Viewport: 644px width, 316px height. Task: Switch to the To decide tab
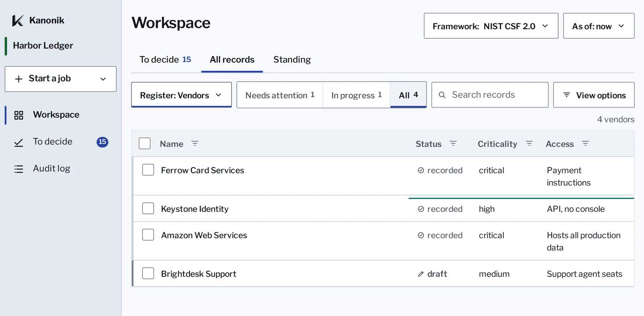point(165,60)
